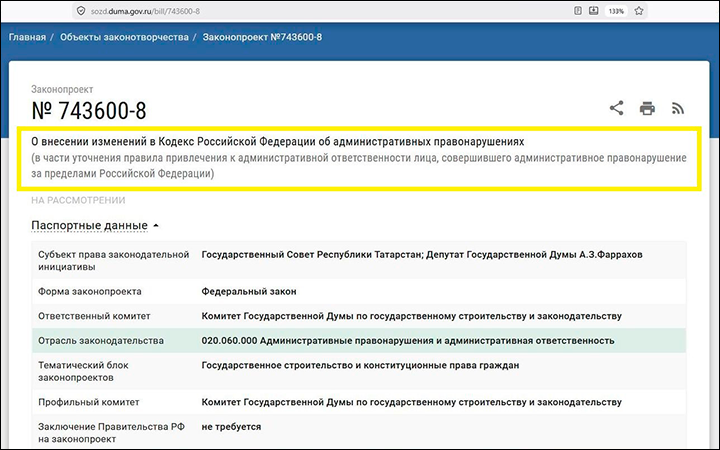Print the bill page via printer icon

pos(647,108)
